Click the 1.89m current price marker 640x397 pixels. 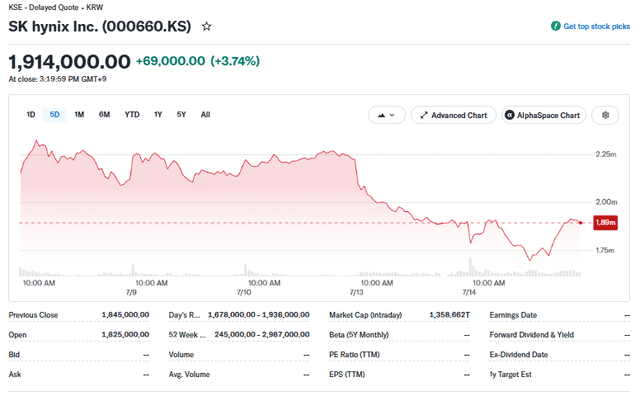605,223
